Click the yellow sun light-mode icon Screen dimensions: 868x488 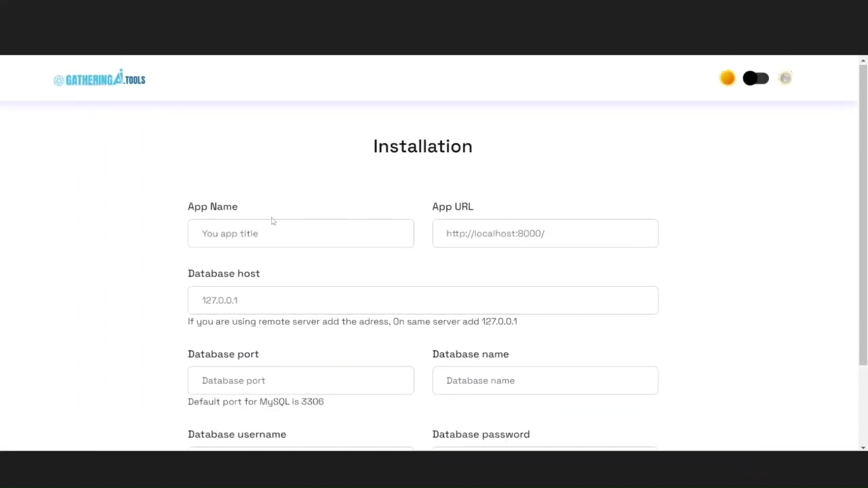tap(727, 79)
